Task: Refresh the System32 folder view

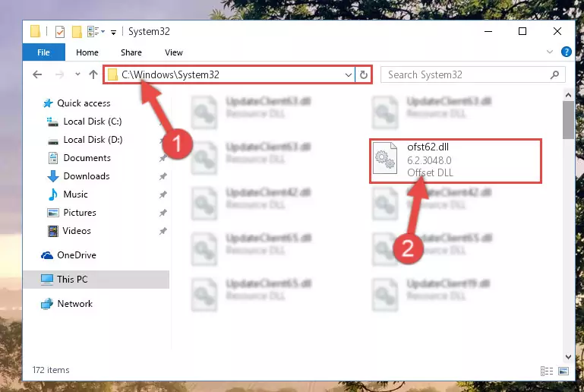Action: click(x=364, y=75)
